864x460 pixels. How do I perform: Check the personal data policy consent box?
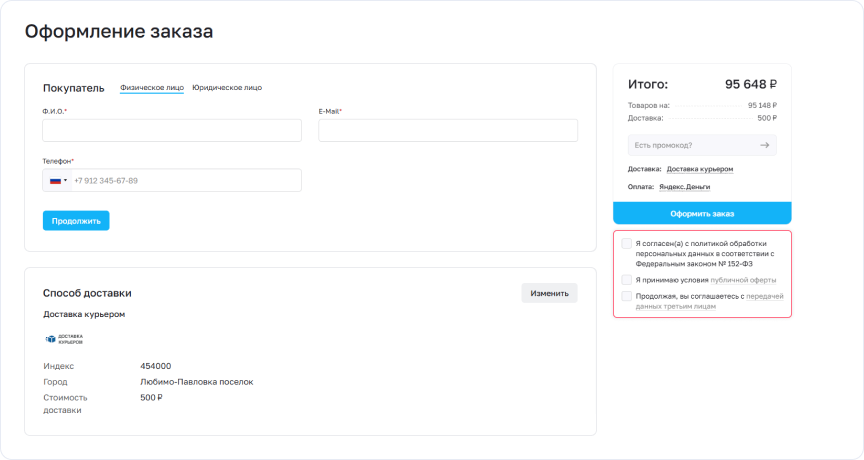click(x=626, y=243)
